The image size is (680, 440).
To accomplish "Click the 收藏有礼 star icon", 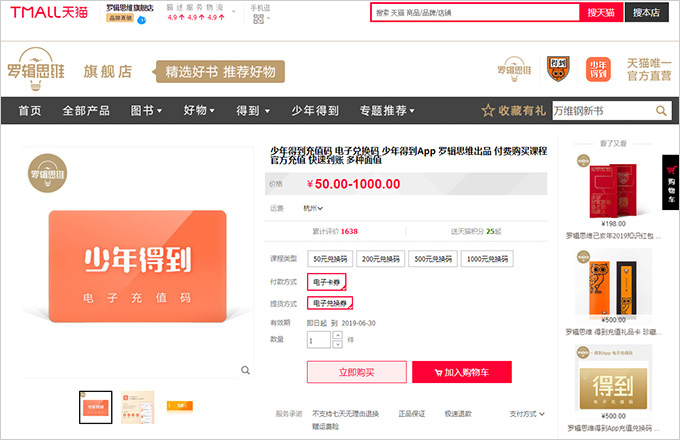I will point(488,111).
